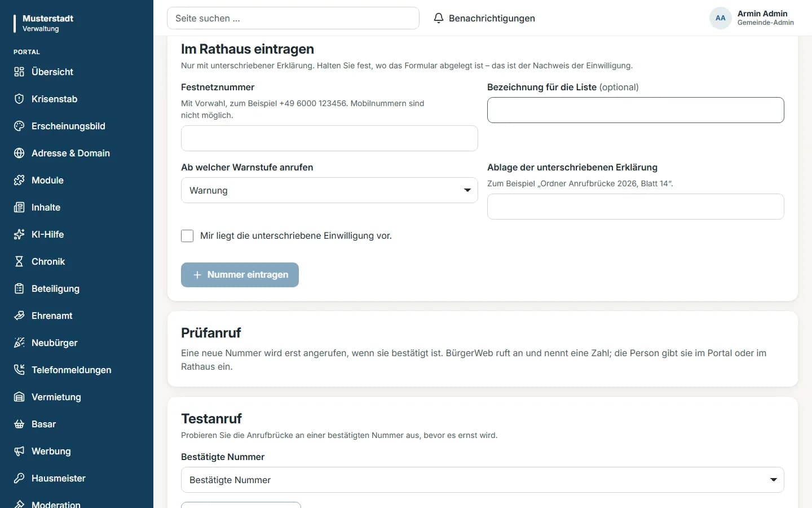Screen dimensions: 812x508
Task: Open the Armin Admin account menu
Action: [x=752, y=18]
